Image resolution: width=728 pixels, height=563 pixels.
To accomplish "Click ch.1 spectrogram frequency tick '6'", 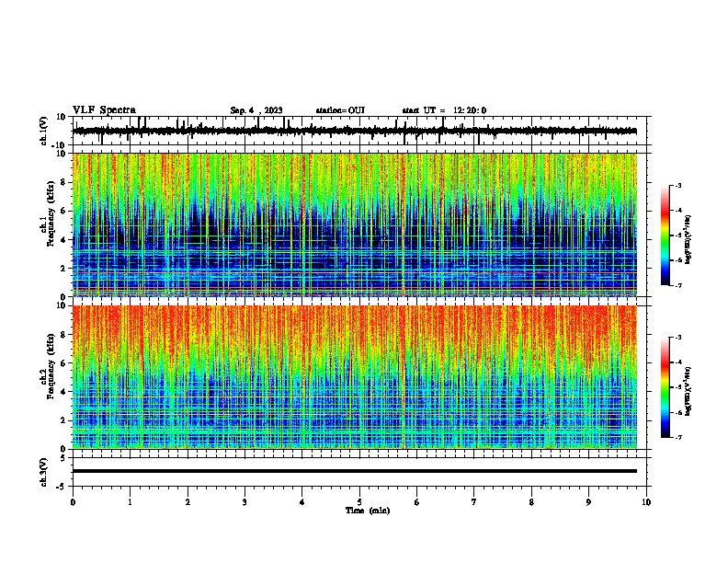I will coord(64,212).
